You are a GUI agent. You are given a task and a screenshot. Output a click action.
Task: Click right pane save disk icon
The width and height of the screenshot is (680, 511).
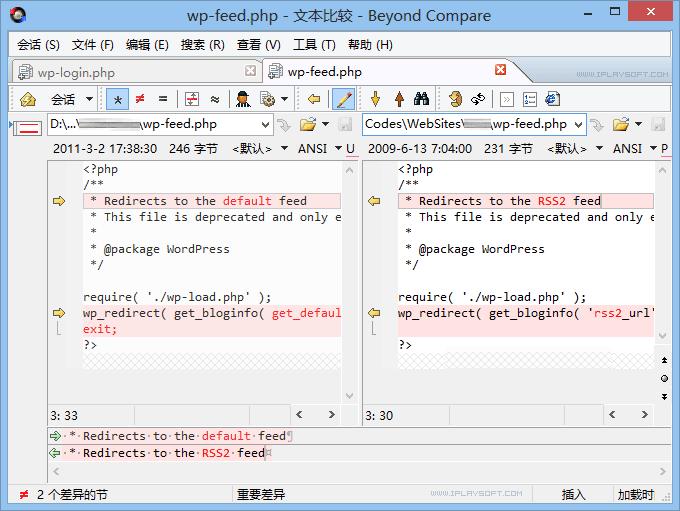tap(658, 125)
